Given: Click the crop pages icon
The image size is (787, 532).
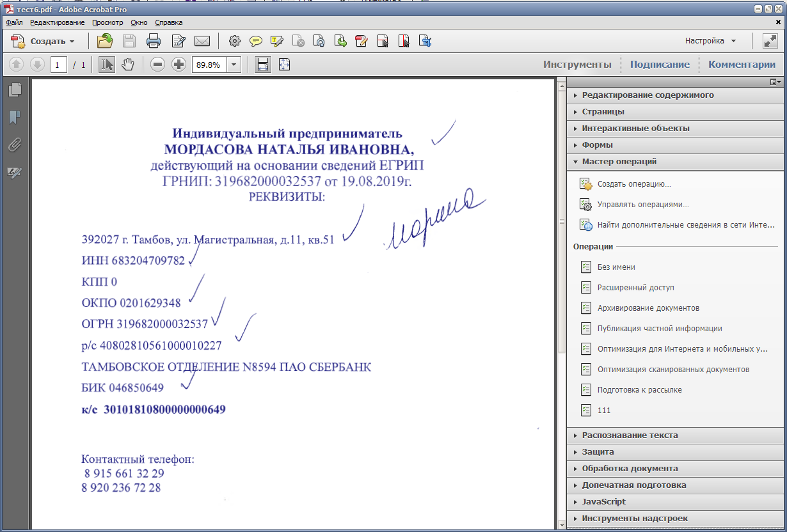Looking at the screenshot, I should (x=425, y=42).
